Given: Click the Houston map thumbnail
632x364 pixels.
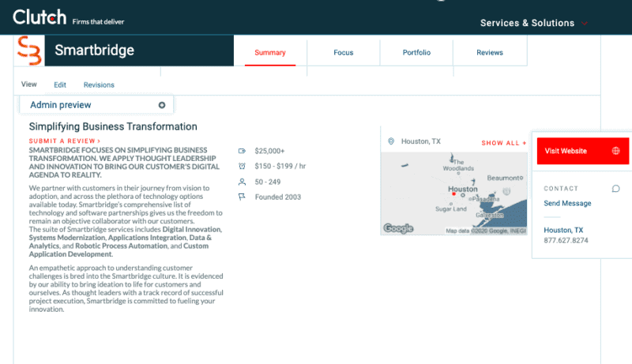Looking at the screenshot, I should [x=453, y=193].
